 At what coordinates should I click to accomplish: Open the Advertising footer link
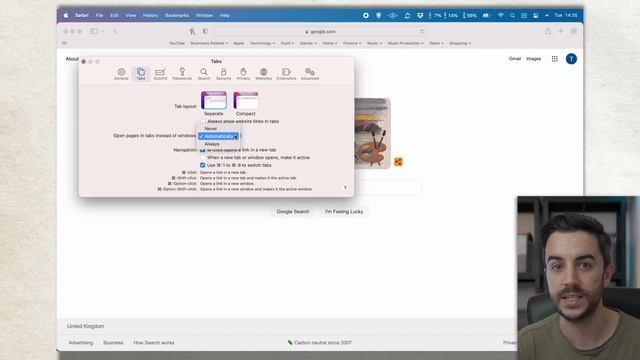tap(81, 343)
